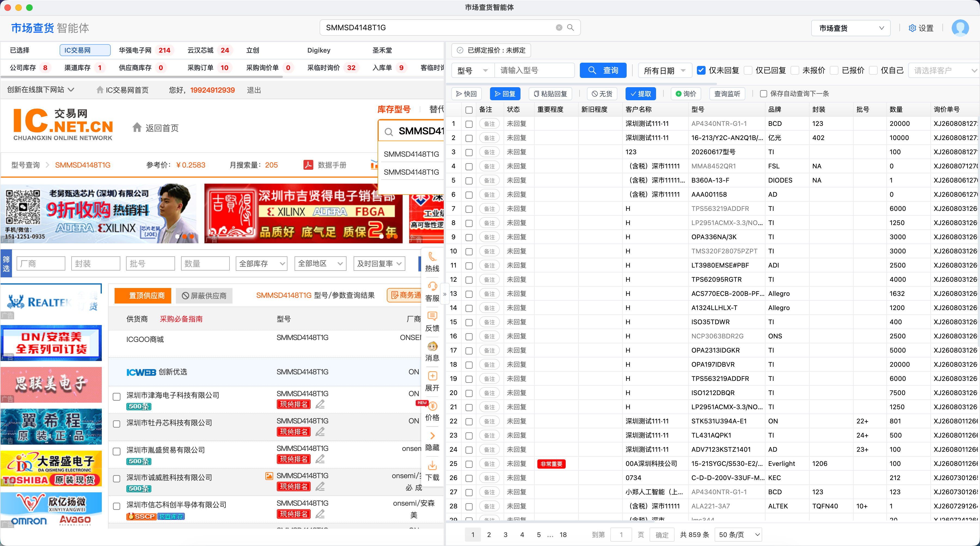
Task: Click the blue 查询 search button
Action: (603, 71)
